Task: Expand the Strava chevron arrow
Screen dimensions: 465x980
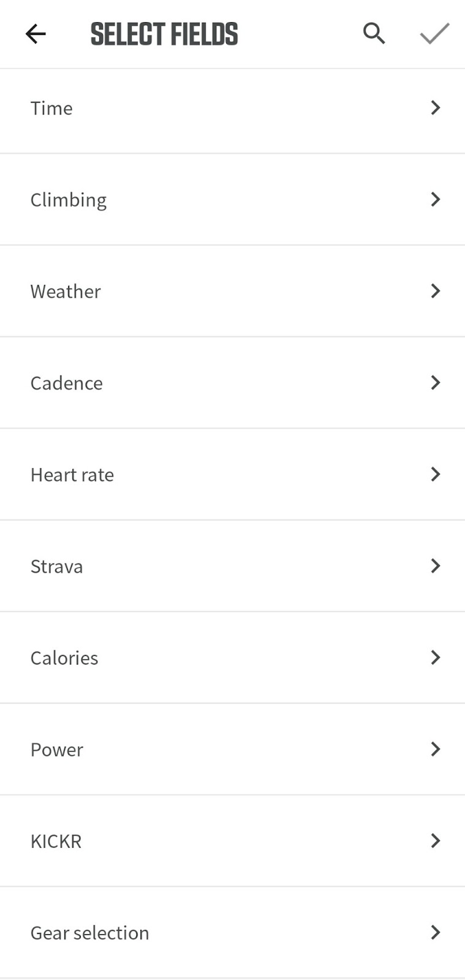Action: [435, 566]
